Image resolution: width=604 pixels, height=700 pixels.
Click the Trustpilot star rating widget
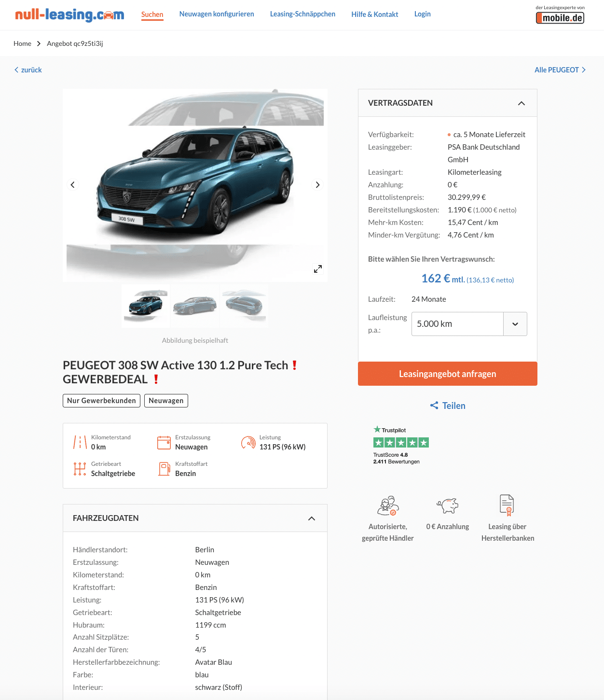401,445
